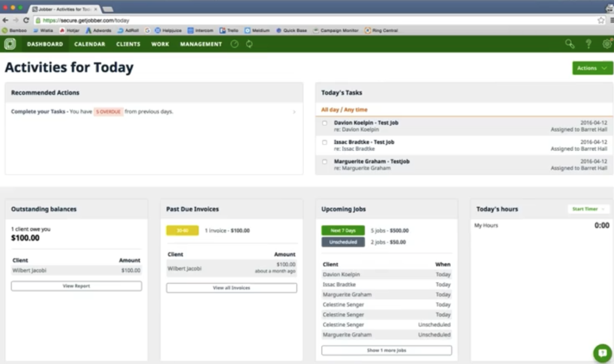Expand the Complete your Tasks chevron
Viewport: 614px width, 364px height.
coord(294,112)
